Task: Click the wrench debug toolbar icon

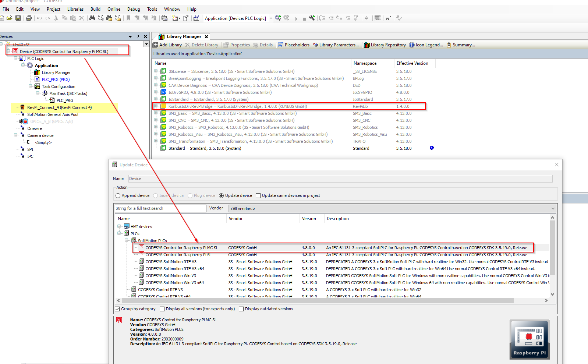Action: click(x=312, y=18)
